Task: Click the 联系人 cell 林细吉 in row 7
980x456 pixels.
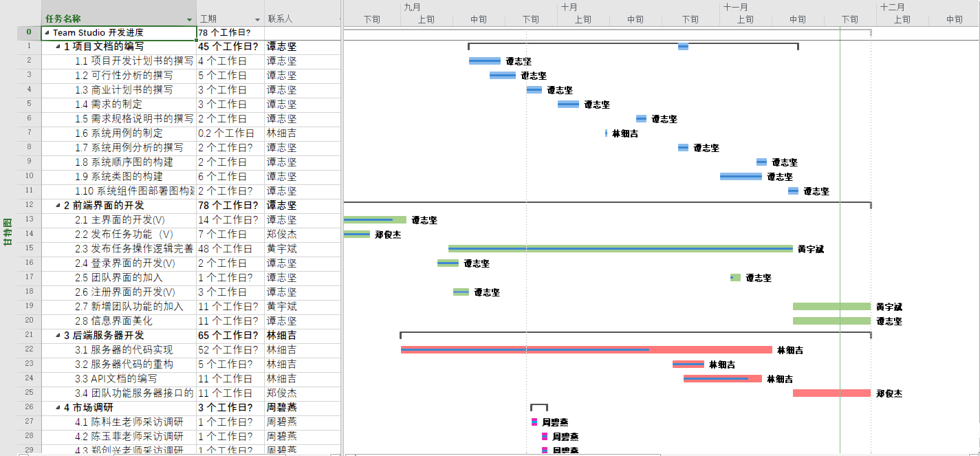Action: coord(301,133)
